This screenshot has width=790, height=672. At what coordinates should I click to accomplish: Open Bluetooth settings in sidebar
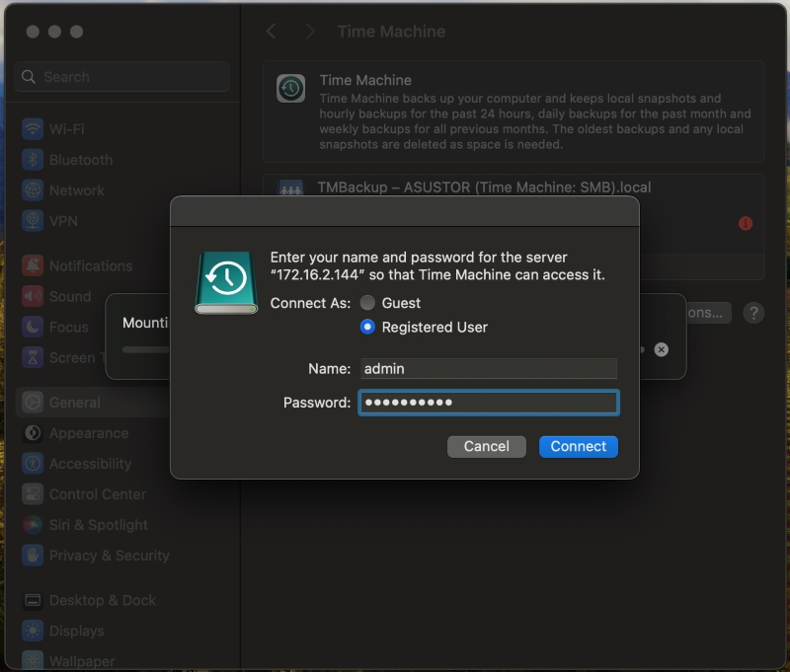pos(80,160)
